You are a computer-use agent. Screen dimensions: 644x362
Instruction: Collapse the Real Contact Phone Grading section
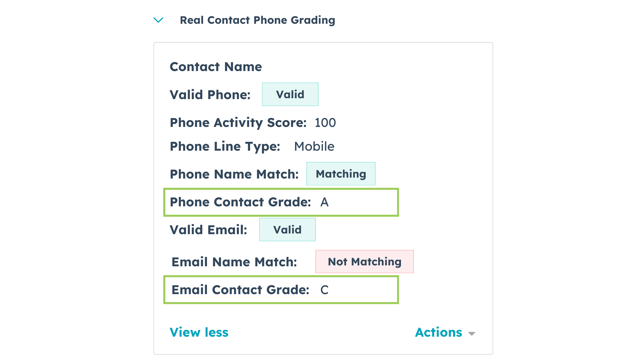(158, 20)
